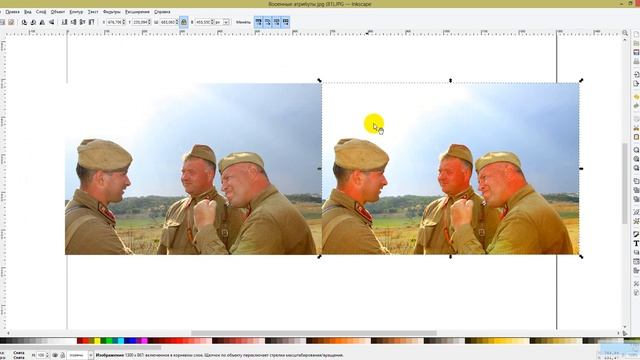
Task: Toggle scale rounded rectangle corners
Action: tap(268, 22)
